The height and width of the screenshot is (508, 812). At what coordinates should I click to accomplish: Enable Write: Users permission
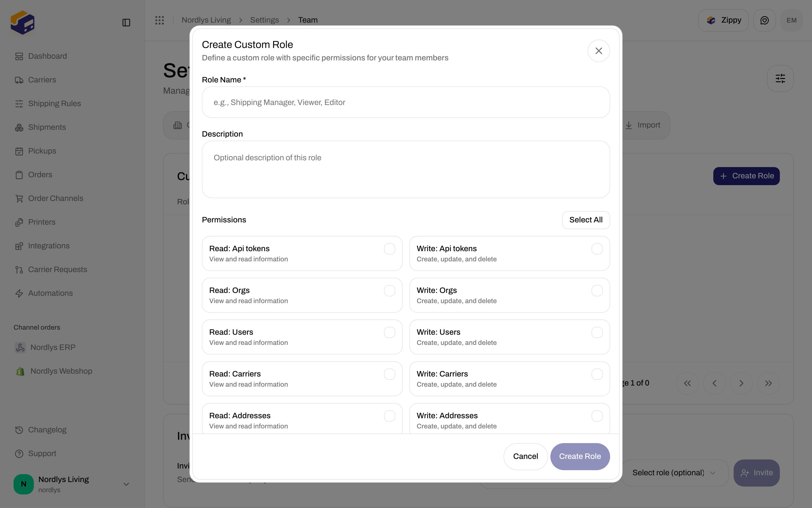point(597,333)
